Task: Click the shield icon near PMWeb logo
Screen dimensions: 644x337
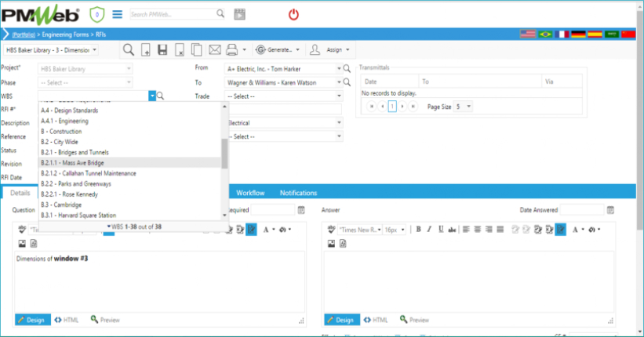Action: click(96, 13)
